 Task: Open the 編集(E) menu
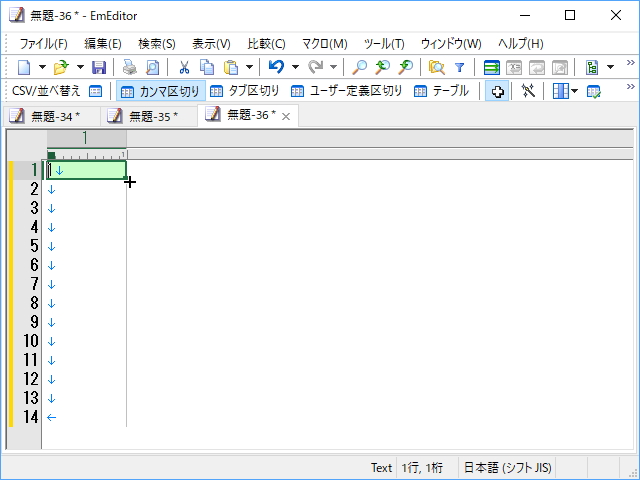(103, 43)
